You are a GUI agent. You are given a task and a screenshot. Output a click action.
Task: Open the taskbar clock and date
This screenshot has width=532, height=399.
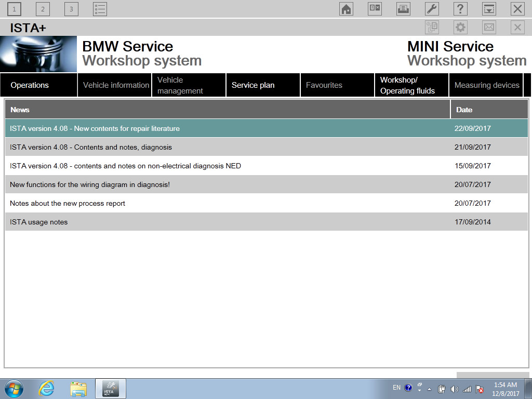point(506,389)
